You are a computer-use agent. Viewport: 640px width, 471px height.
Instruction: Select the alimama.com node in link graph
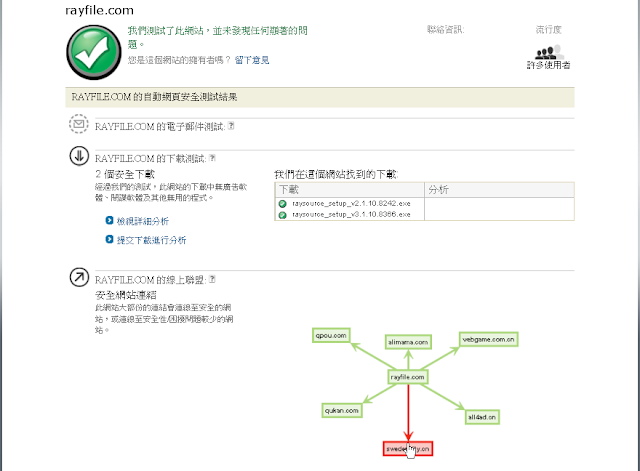(x=408, y=342)
